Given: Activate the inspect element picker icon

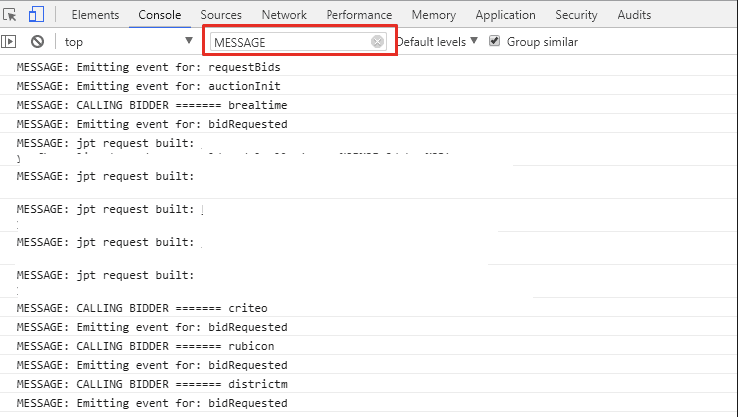Looking at the screenshot, I should (11, 15).
